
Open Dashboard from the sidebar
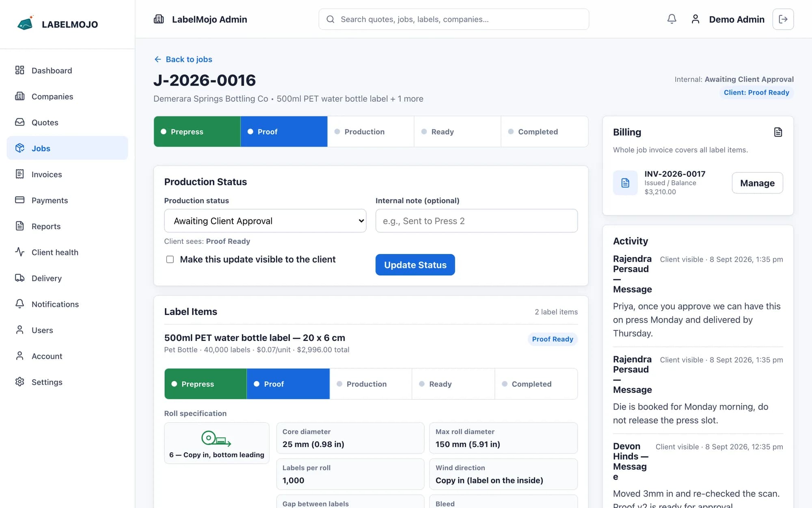click(x=67, y=70)
